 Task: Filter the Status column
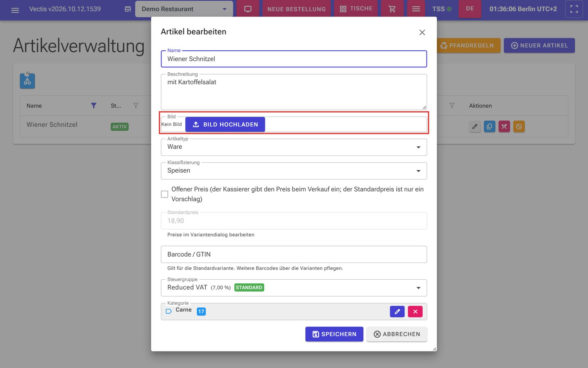[136, 106]
